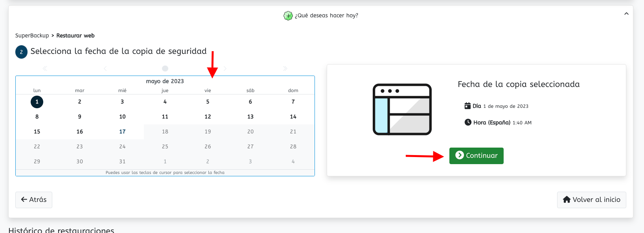Screen dimensions: 644x233
Task: Click the '1:40 AM' time value
Action: 522,123
